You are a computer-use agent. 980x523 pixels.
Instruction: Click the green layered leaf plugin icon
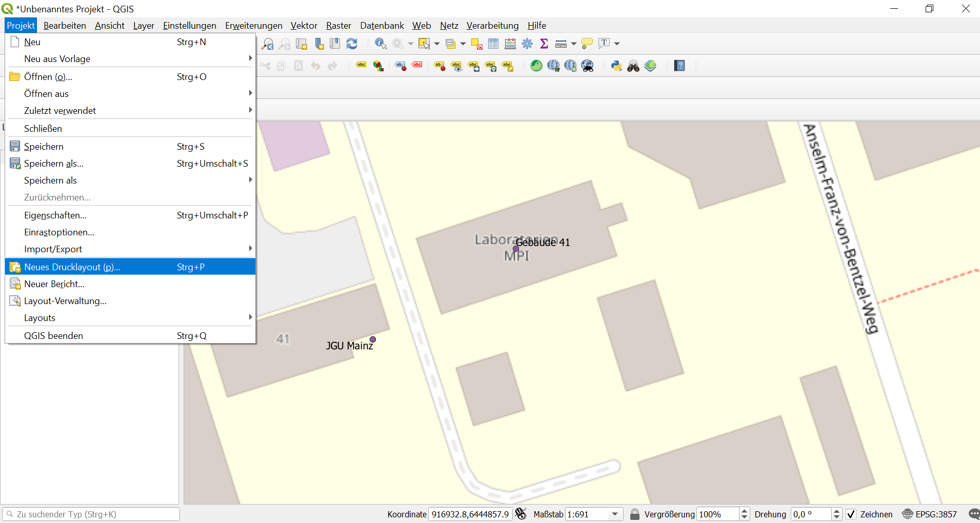coord(650,66)
